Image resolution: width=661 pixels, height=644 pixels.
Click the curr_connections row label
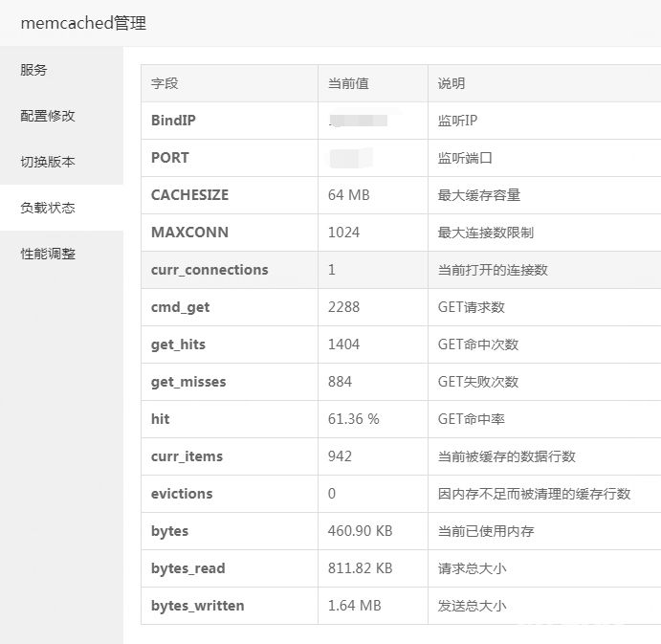coord(209,270)
